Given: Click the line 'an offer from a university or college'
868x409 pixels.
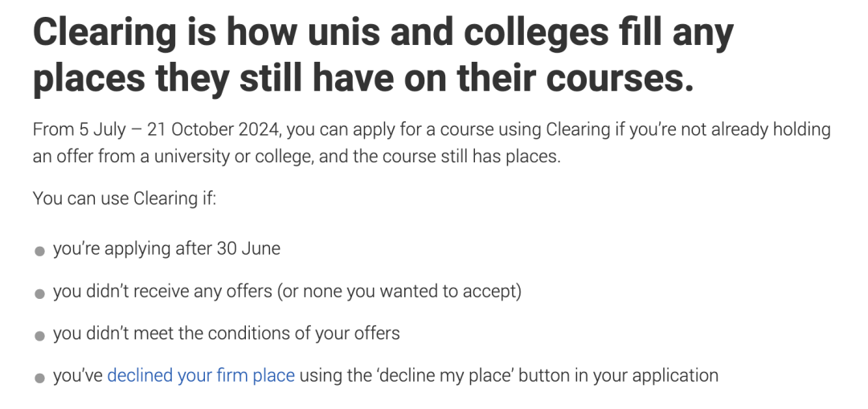Looking at the screenshot, I should tap(174, 157).
